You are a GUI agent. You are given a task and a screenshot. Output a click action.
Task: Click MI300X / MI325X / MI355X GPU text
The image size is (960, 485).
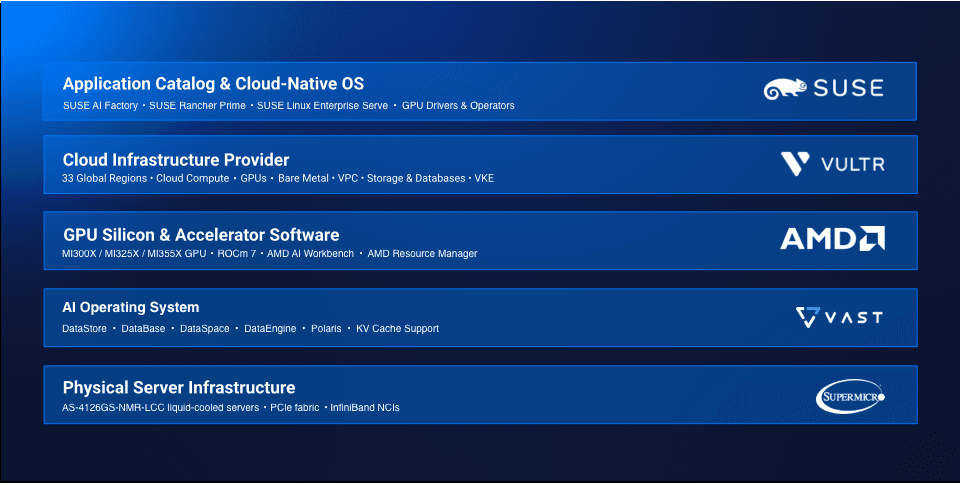(x=134, y=254)
